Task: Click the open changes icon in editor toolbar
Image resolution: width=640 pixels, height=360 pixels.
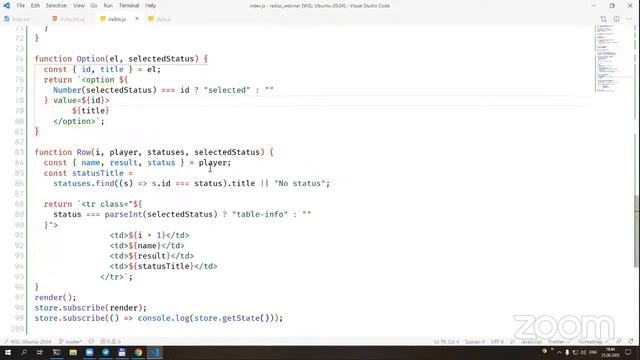Action: point(603,19)
